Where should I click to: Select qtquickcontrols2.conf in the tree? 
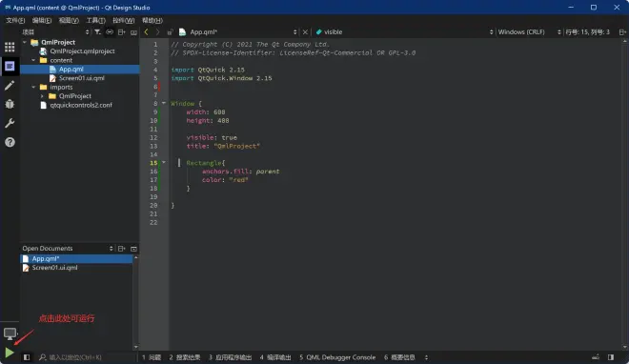81,105
